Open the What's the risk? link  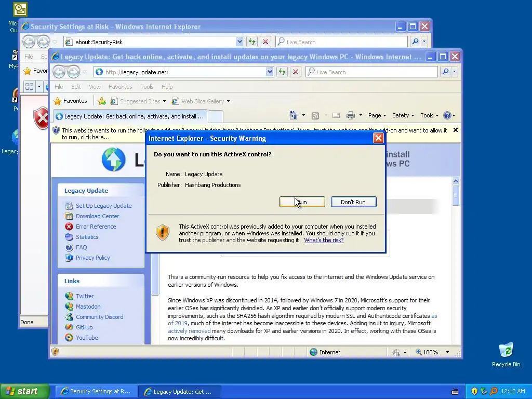pos(324,240)
